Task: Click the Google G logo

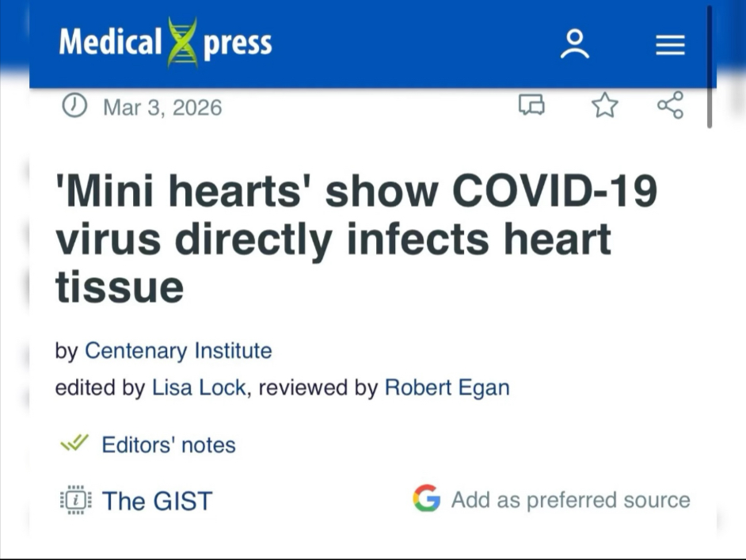Action: coord(426,499)
